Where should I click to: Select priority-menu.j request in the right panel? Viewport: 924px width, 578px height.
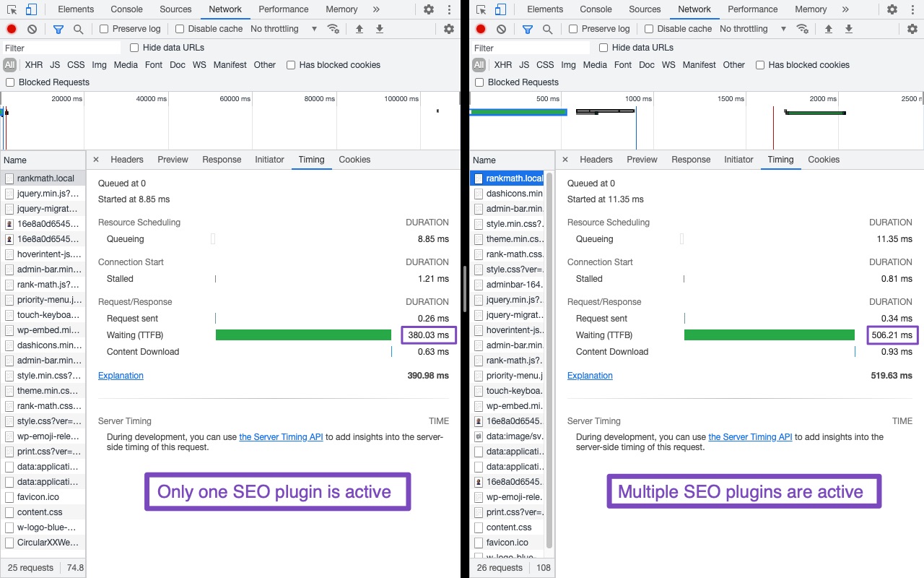(x=508, y=376)
